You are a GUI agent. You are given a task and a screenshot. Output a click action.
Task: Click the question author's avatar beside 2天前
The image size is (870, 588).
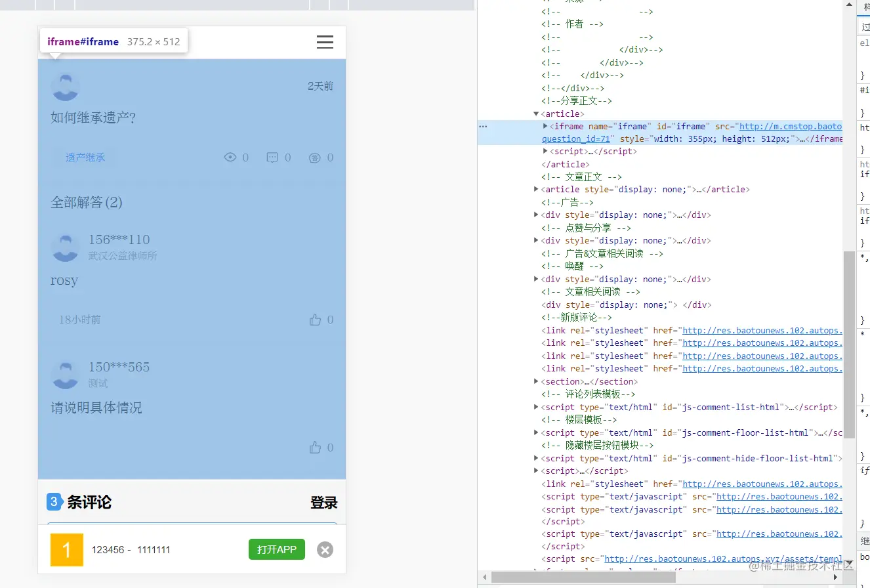pyautogui.click(x=65, y=87)
